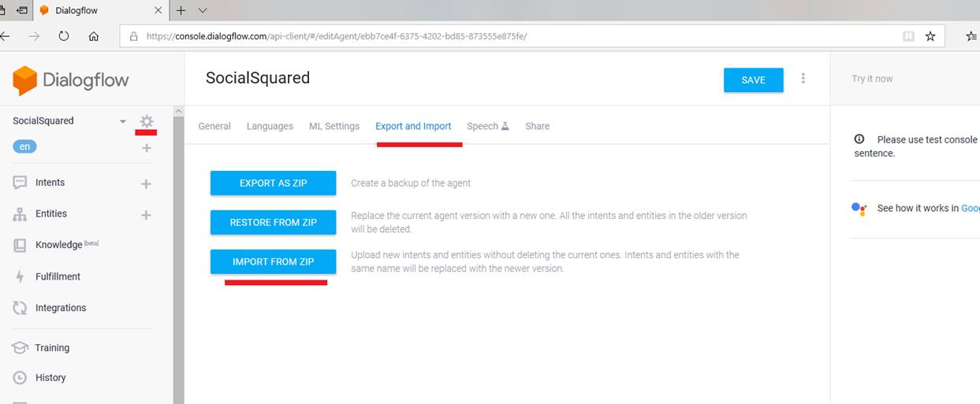Click the favorites star in address bar
The height and width of the screenshot is (404, 980).
pyautogui.click(x=930, y=36)
